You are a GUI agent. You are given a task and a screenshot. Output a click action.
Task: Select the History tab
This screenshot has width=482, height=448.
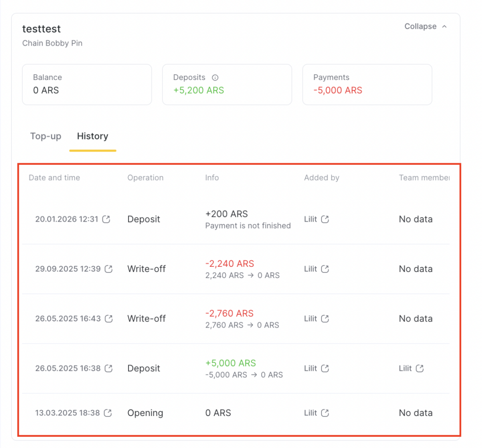click(x=92, y=136)
